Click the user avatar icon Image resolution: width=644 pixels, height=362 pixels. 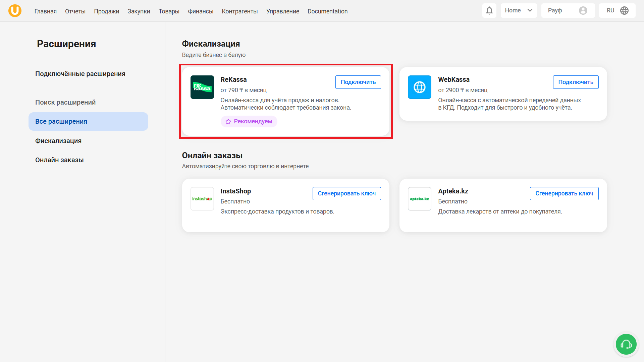[x=583, y=11]
